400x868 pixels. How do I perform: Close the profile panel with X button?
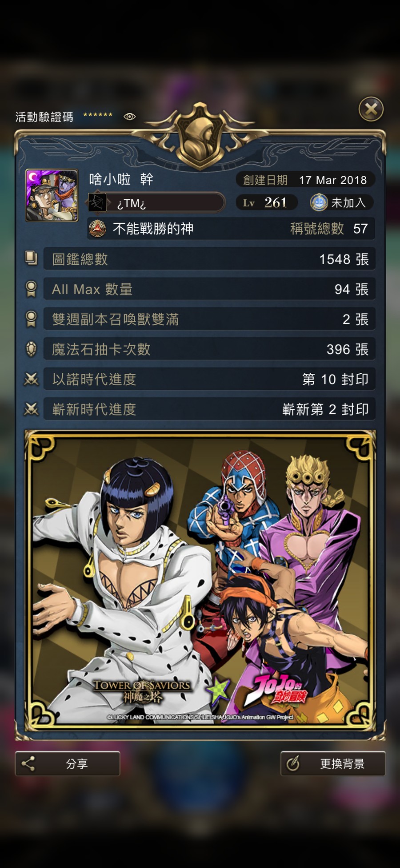tap(371, 109)
